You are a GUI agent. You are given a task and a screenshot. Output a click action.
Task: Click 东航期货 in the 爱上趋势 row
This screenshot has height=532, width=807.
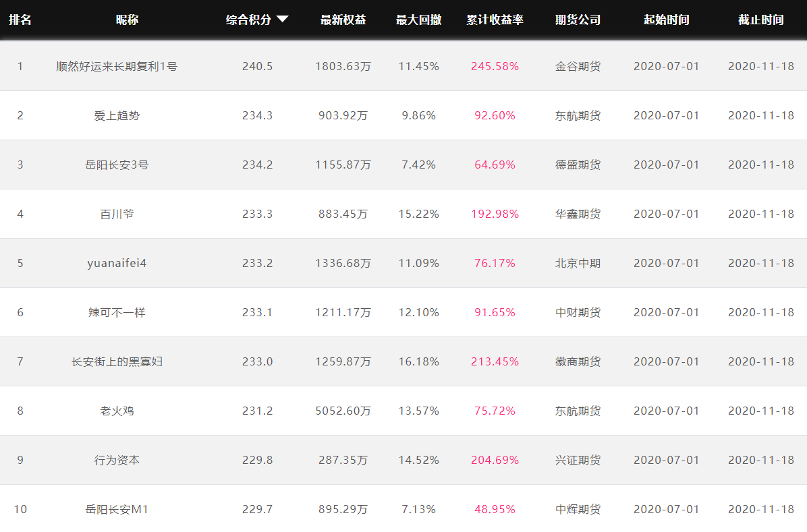tap(578, 116)
